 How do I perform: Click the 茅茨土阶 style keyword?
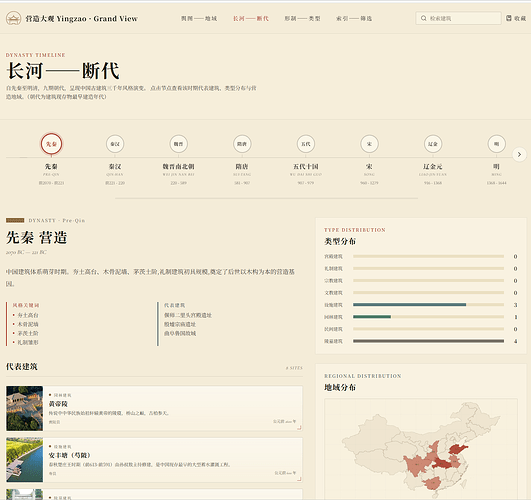[28, 333]
